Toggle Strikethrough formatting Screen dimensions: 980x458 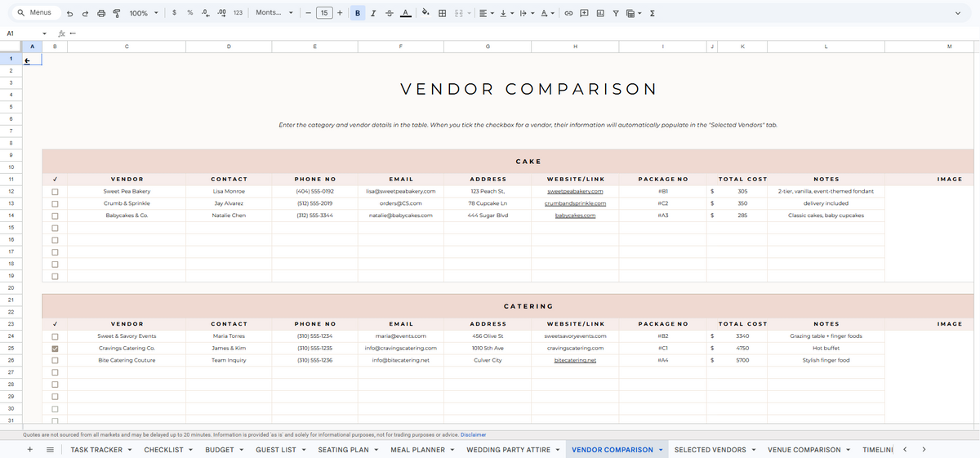(389, 13)
